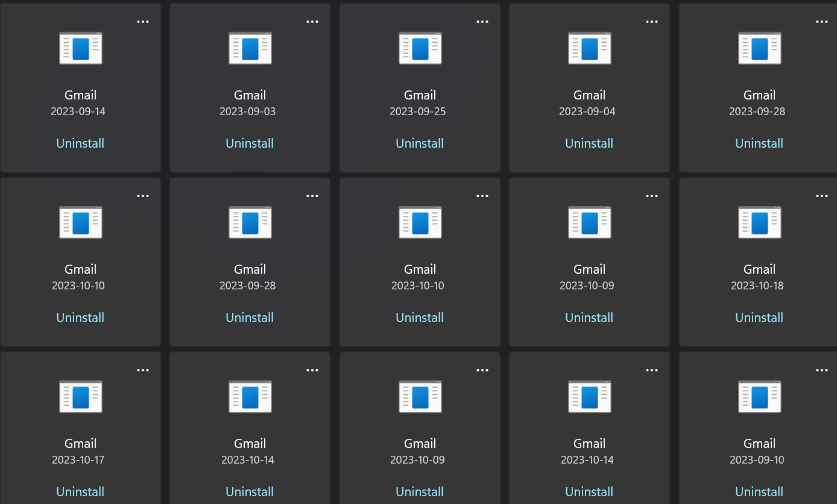
Task: Click the date text 2023-09-14
Action: pyautogui.click(x=78, y=112)
